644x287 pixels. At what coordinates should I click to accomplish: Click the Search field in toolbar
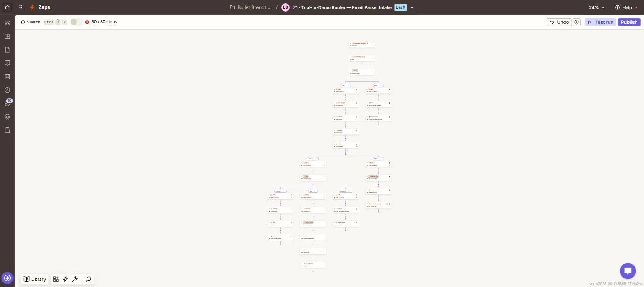pyautogui.click(x=31, y=22)
